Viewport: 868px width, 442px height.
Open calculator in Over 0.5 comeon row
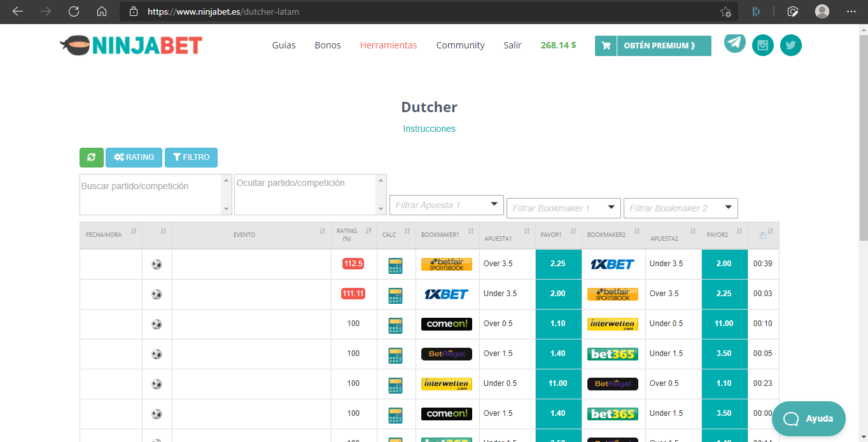click(x=395, y=324)
